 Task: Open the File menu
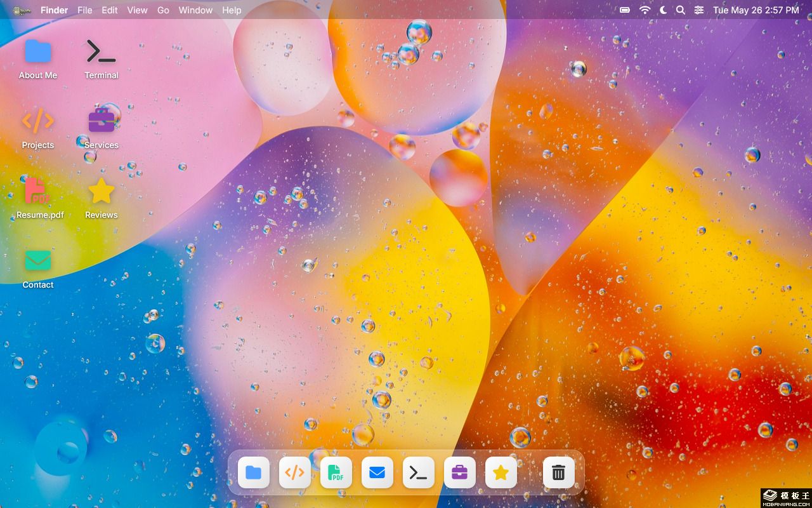[x=85, y=10]
